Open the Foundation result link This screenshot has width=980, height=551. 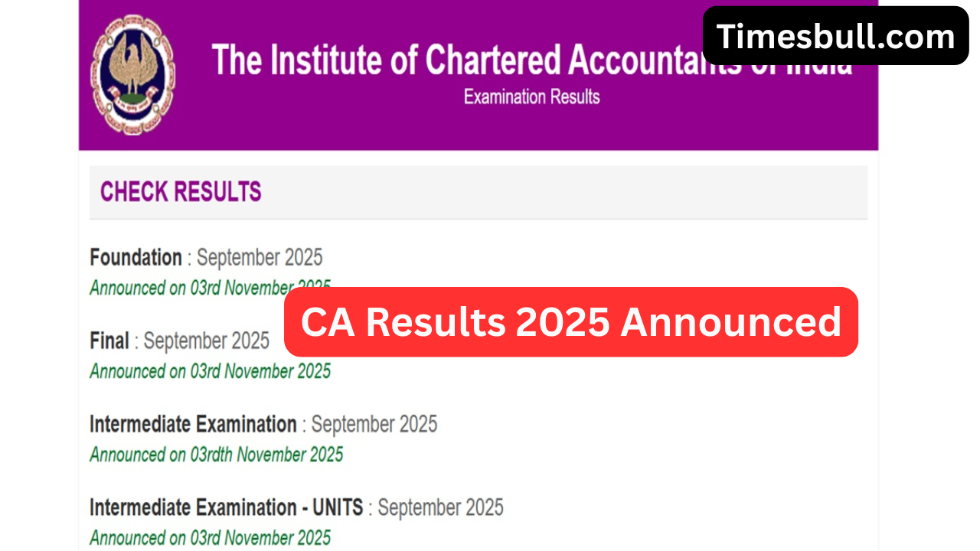[x=136, y=257]
